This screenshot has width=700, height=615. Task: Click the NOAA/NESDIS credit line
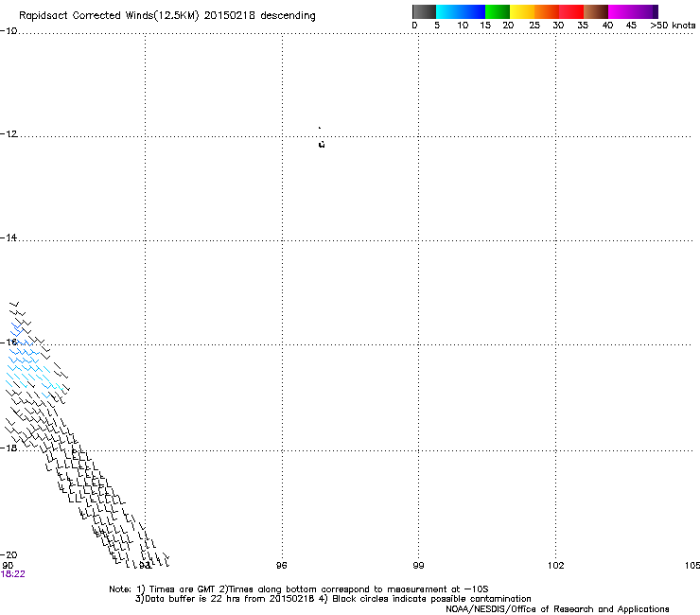tap(557, 608)
